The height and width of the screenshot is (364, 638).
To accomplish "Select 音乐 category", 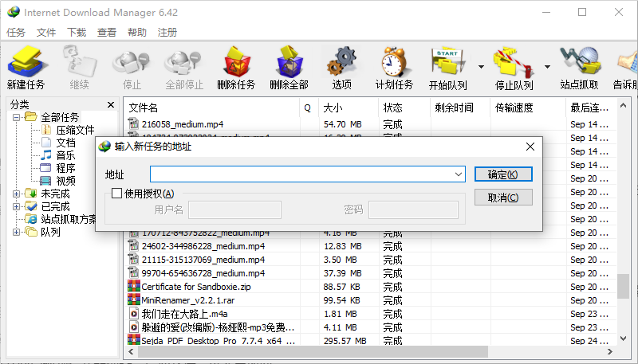I will [x=65, y=155].
